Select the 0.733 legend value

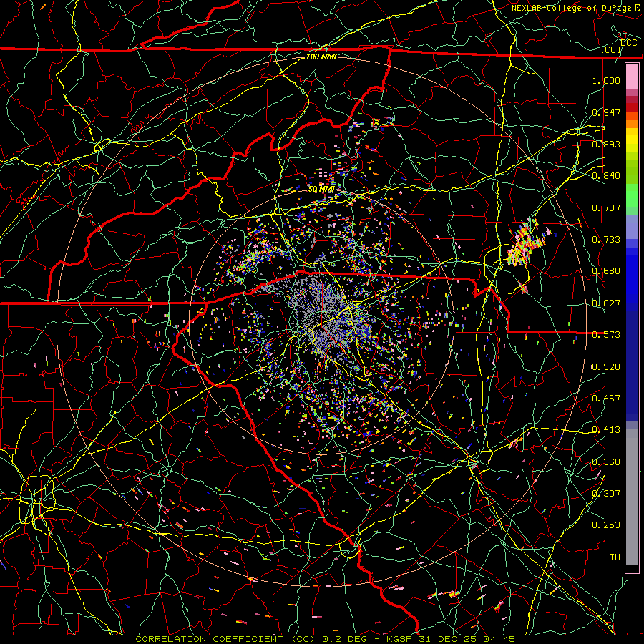(606, 240)
